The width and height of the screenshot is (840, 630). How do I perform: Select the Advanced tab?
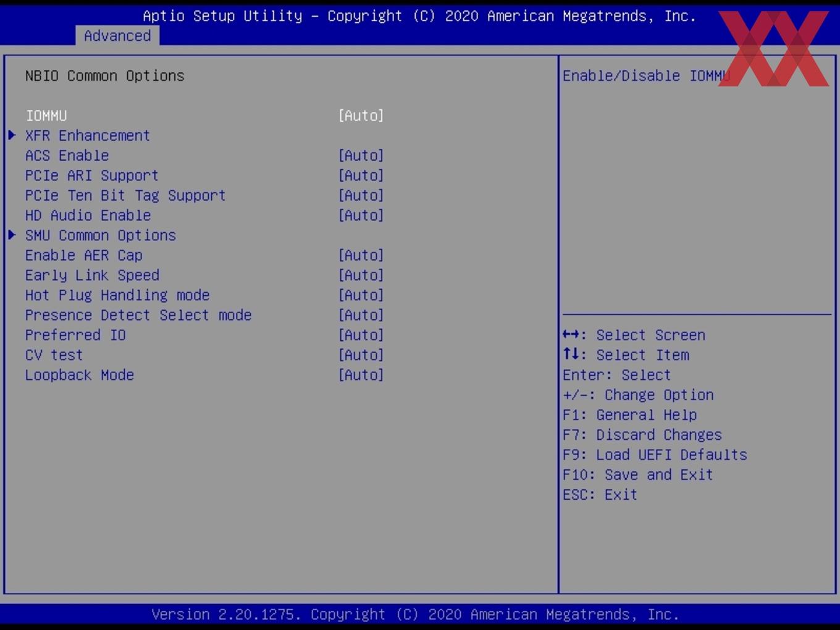point(117,36)
